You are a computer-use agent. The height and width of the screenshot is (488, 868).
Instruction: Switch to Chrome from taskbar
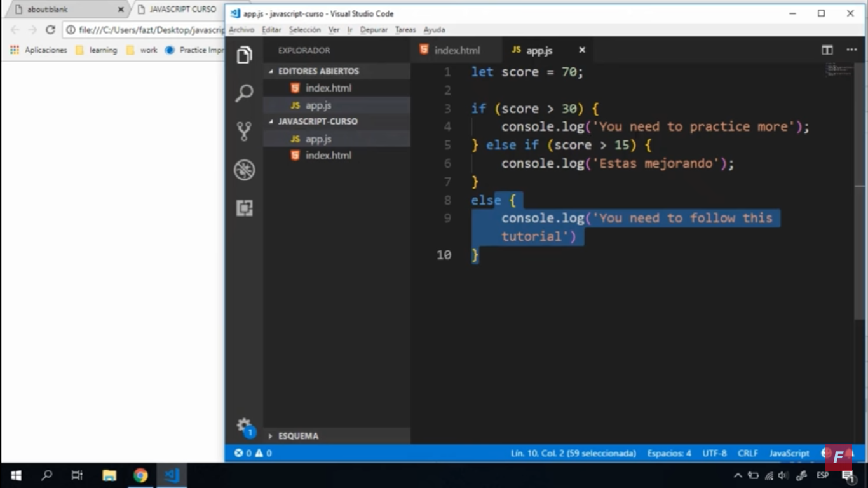click(140, 475)
